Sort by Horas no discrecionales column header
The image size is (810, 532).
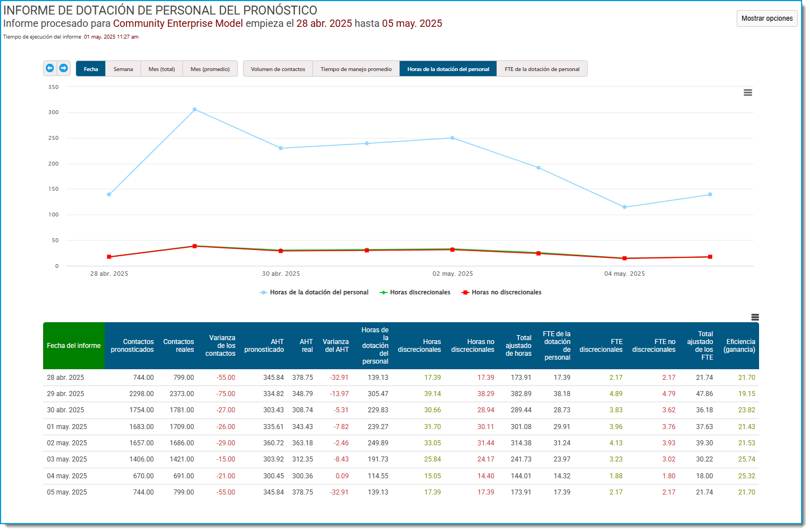472,346
